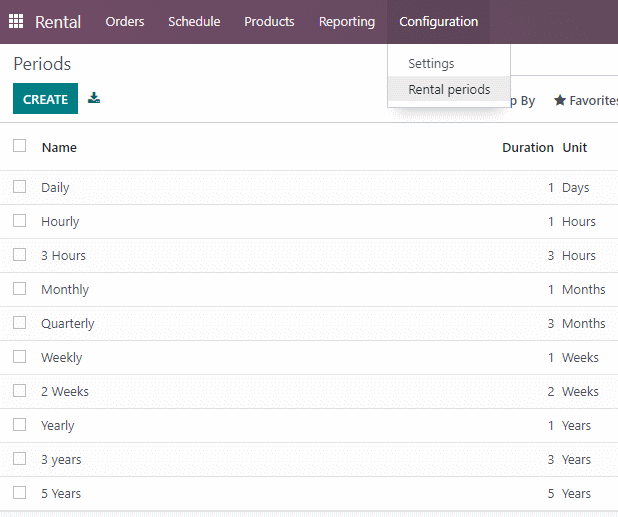This screenshot has width=618, height=517.
Task: Open the Products menu
Action: (269, 21)
